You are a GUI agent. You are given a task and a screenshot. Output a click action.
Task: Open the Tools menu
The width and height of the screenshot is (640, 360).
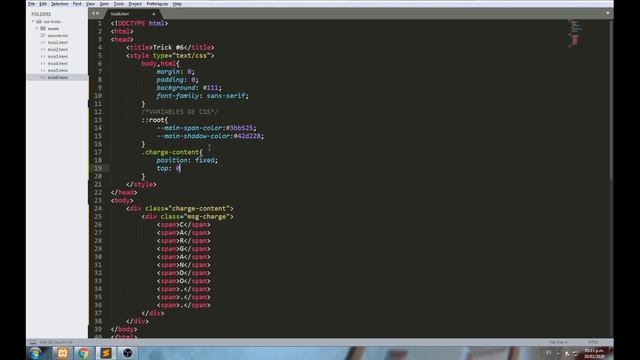(x=119, y=4)
